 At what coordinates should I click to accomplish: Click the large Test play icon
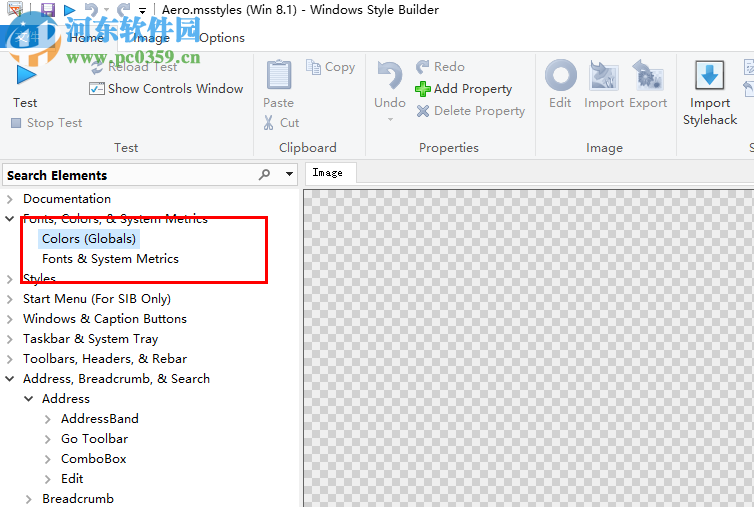26,75
